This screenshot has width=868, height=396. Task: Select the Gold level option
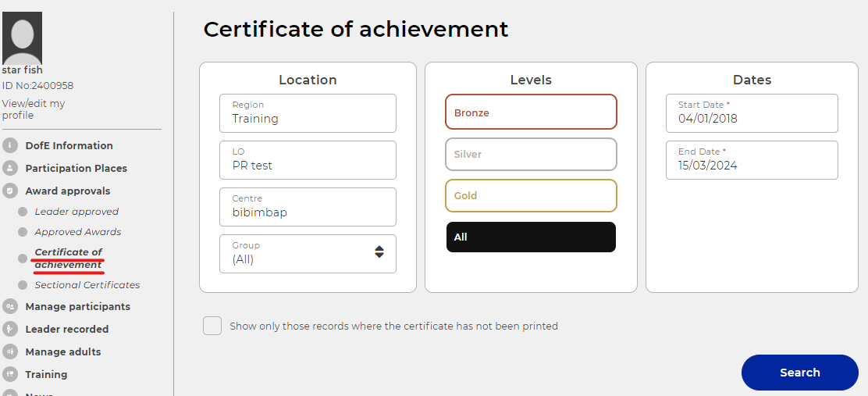coord(531,195)
